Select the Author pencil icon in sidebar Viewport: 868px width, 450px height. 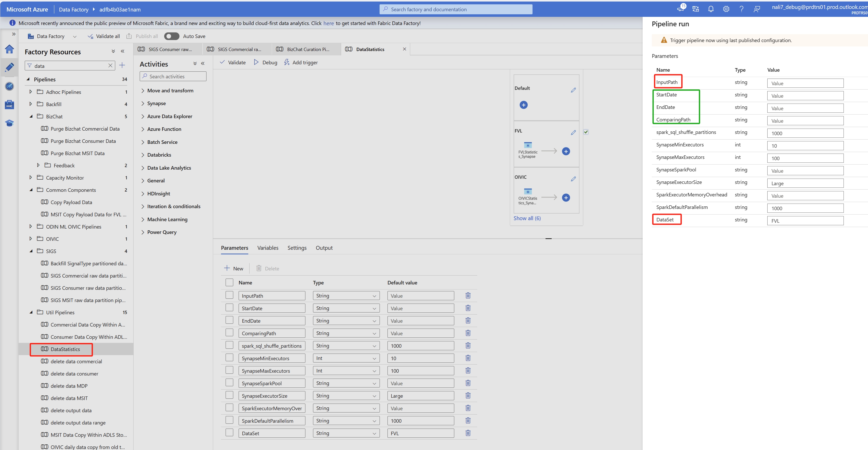click(x=9, y=67)
